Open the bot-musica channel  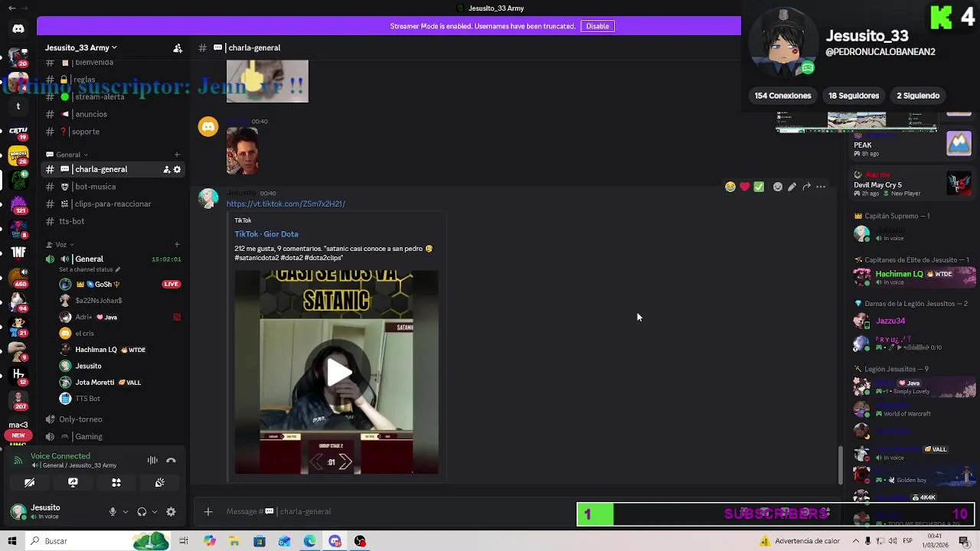tap(95, 187)
